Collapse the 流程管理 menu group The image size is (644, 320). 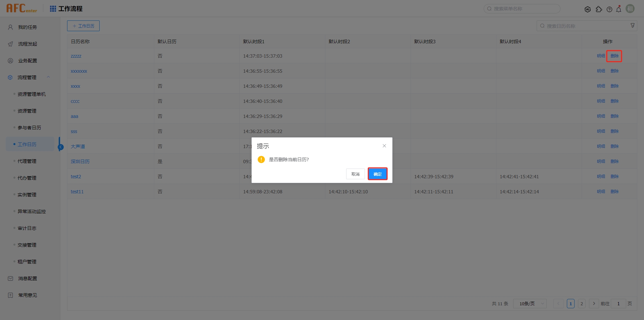[x=48, y=77]
